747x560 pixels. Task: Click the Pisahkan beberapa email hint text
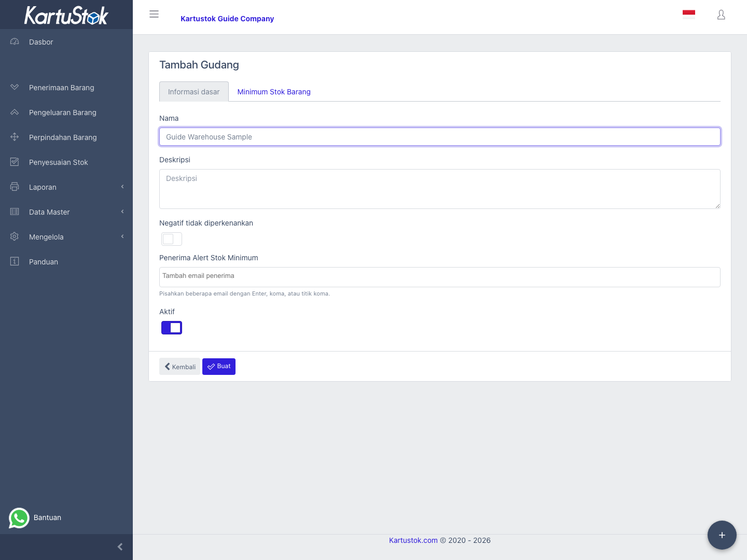(x=244, y=293)
